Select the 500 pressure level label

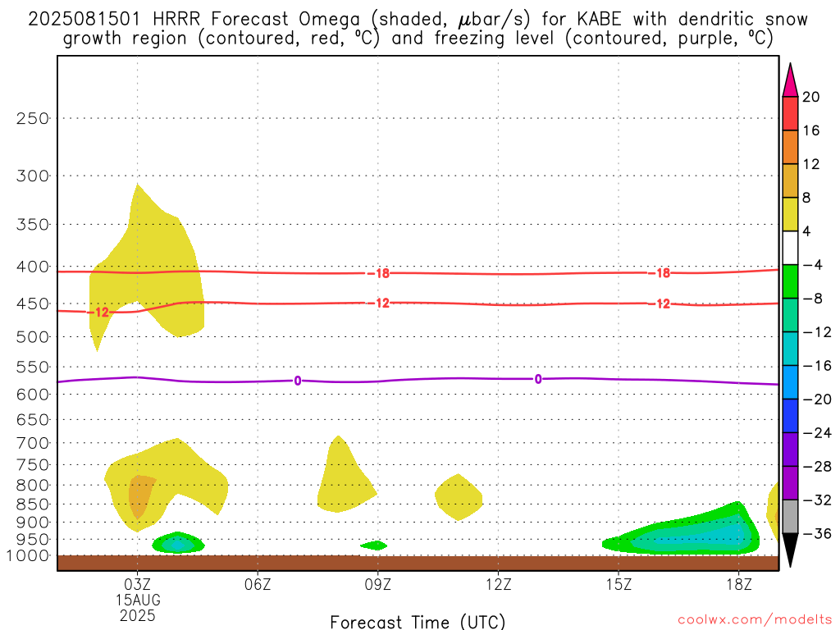(x=33, y=337)
